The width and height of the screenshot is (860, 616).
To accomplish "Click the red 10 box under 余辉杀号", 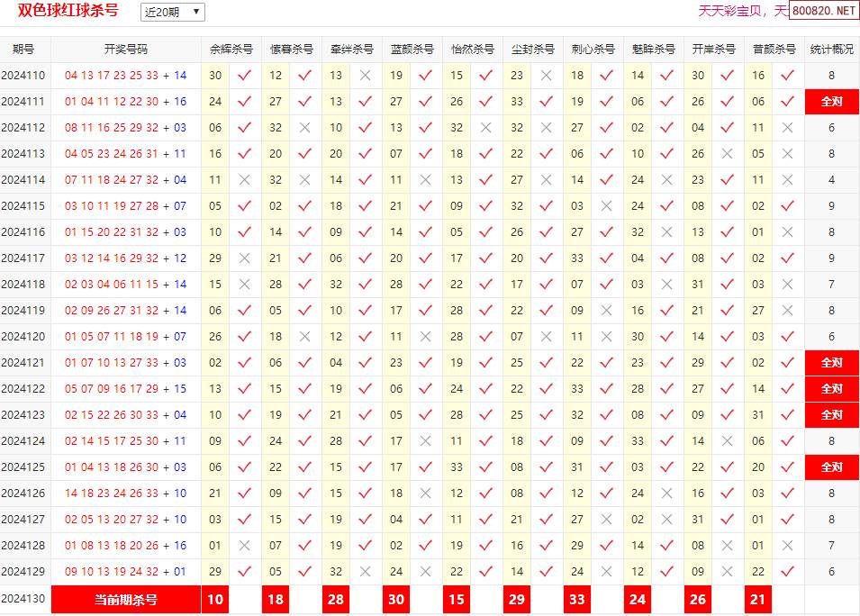I will [x=215, y=600].
